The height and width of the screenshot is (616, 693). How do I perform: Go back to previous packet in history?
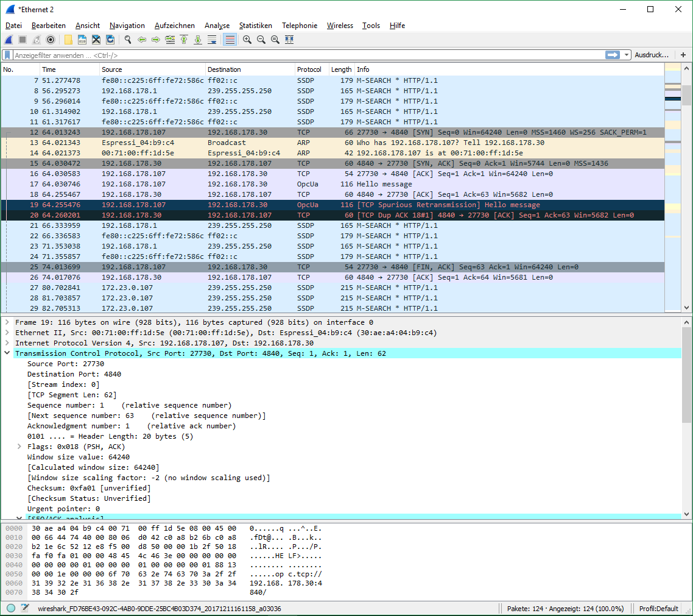coord(142,40)
